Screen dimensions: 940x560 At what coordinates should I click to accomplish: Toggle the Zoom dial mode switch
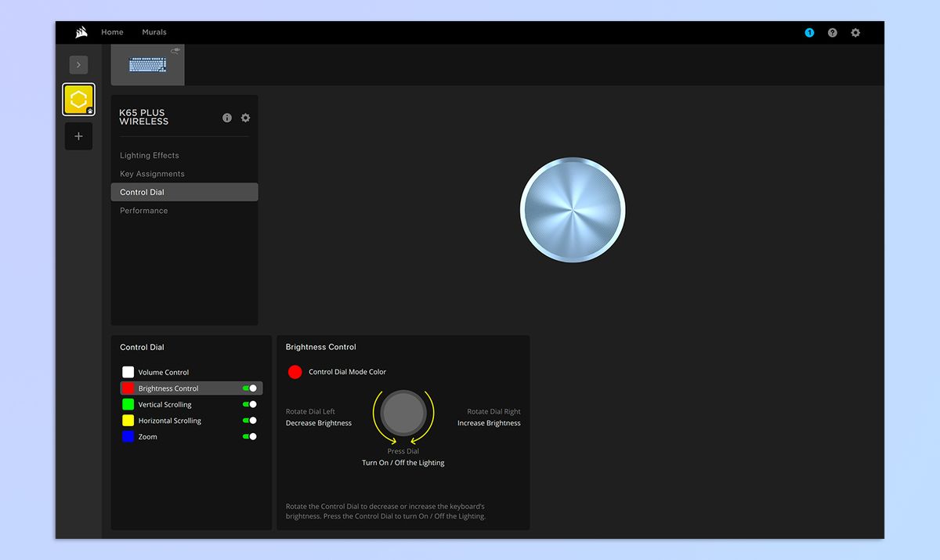pyautogui.click(x=250, y=437)
